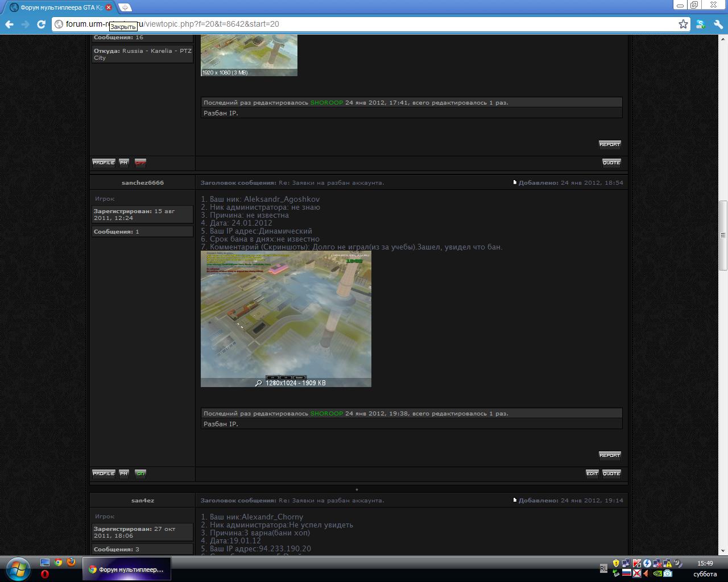728x582 pixels.
Task: Go back with browser back arrow
Action: point(9,24)
